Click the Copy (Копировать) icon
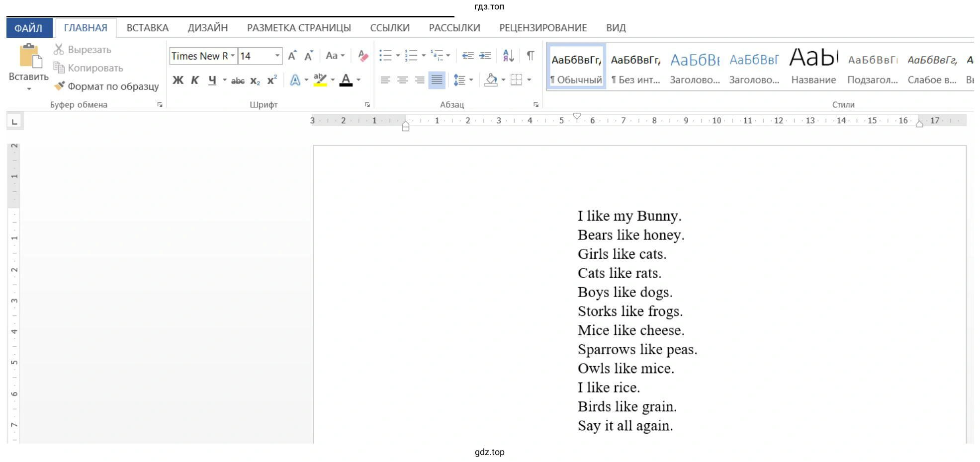This screenshot has height=462, width=980. pos(59,68)
